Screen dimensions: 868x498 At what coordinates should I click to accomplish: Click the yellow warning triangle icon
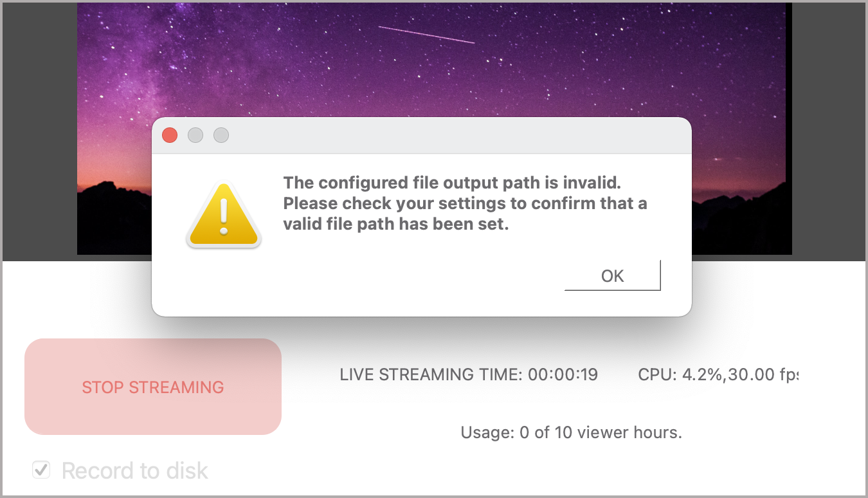click(x=223, y=216)
